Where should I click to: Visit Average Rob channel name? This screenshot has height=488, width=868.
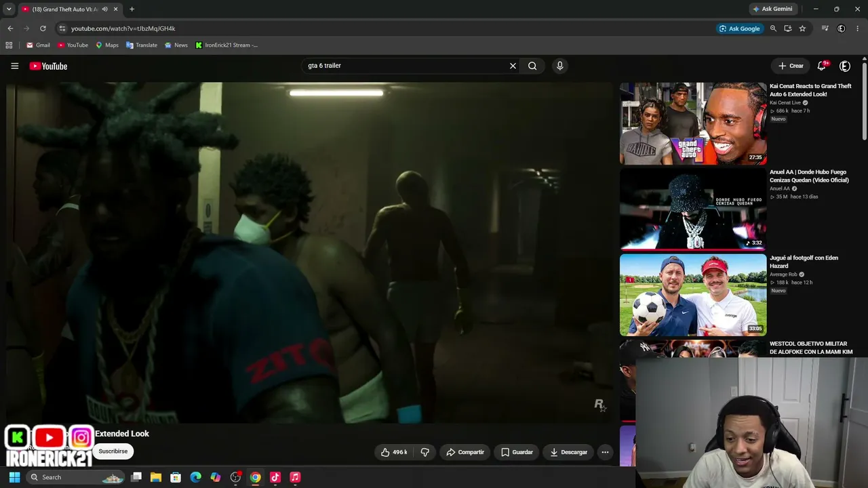coord(783,274)
